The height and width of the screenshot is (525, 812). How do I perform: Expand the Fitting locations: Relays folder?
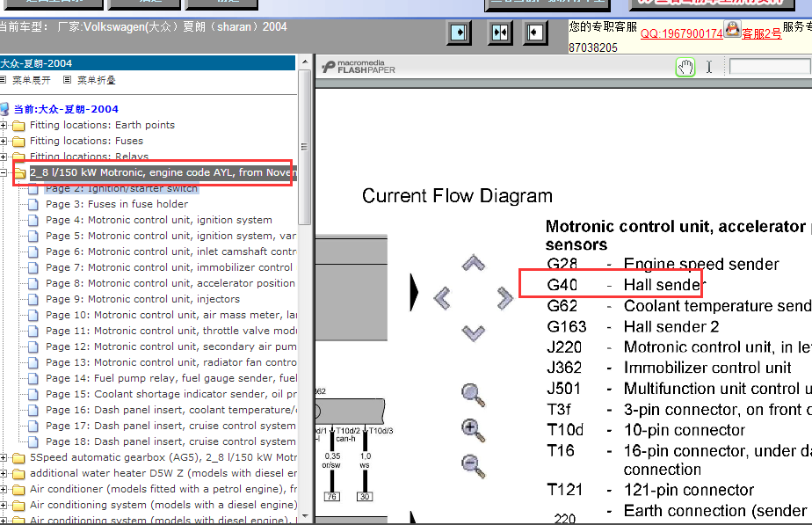[4, 157]
